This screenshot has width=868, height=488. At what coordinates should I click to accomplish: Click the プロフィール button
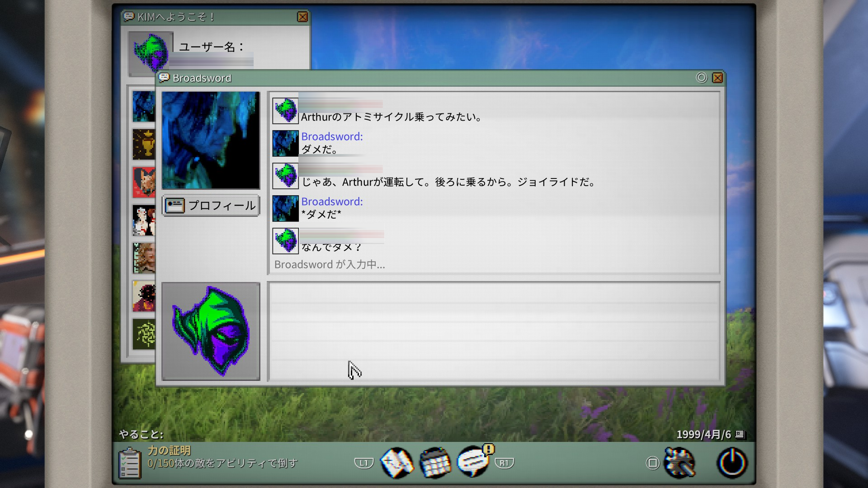click(x=211, y=206)
